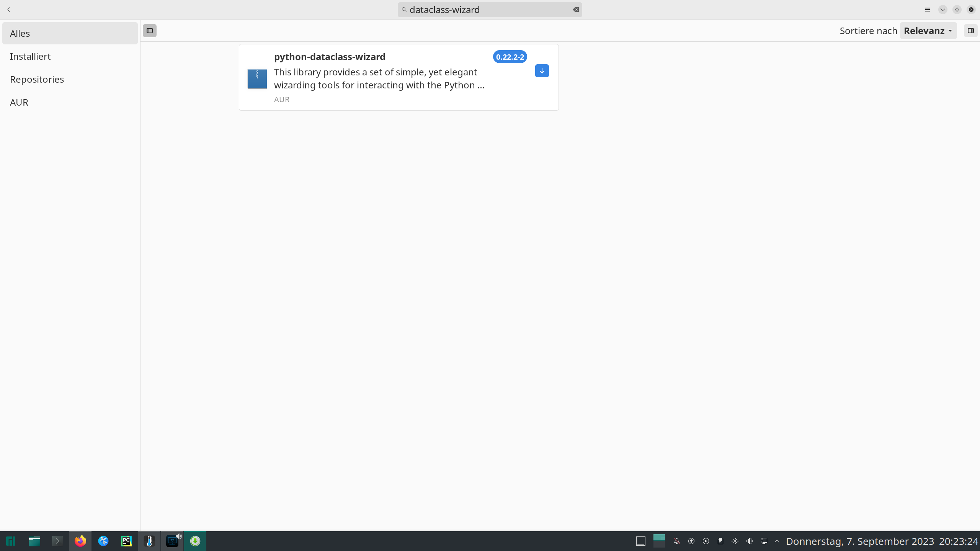Viewport: 980px width, 551px height.
Task: Toggle the left sidebar visibility
Action: click(x=150, y=31)
